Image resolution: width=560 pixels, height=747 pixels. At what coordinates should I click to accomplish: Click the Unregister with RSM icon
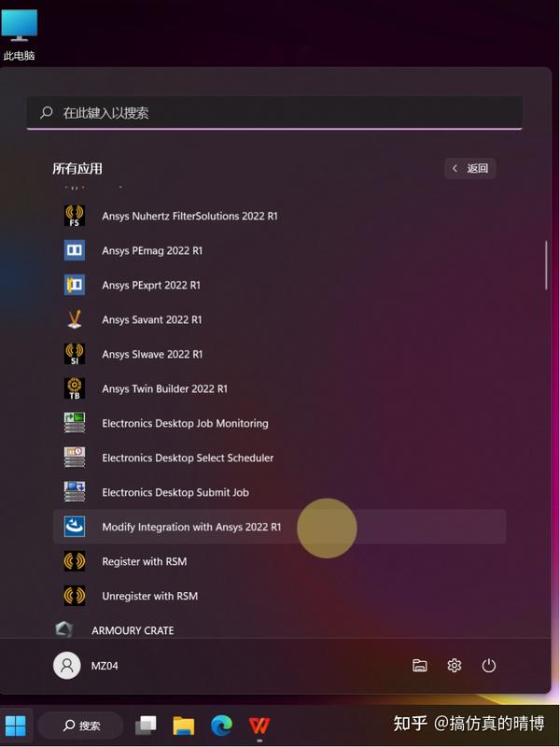click(75, 596)
